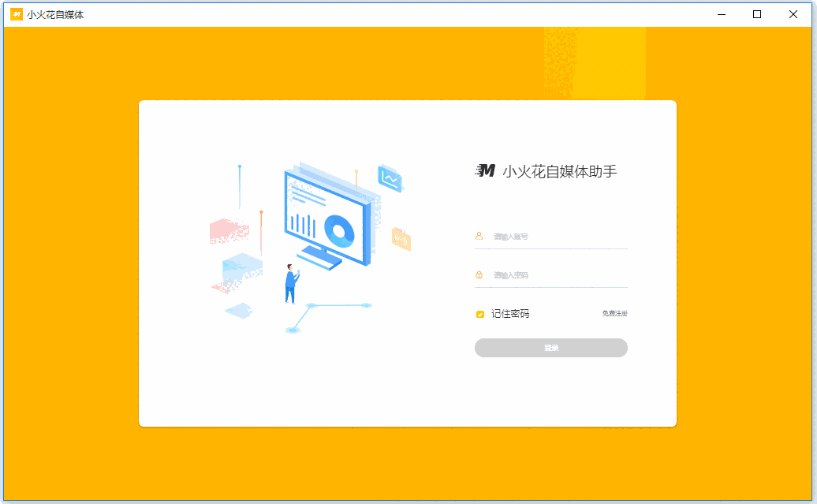
Task: Click the padlock icon in the password field
Action: coord(479,274)
